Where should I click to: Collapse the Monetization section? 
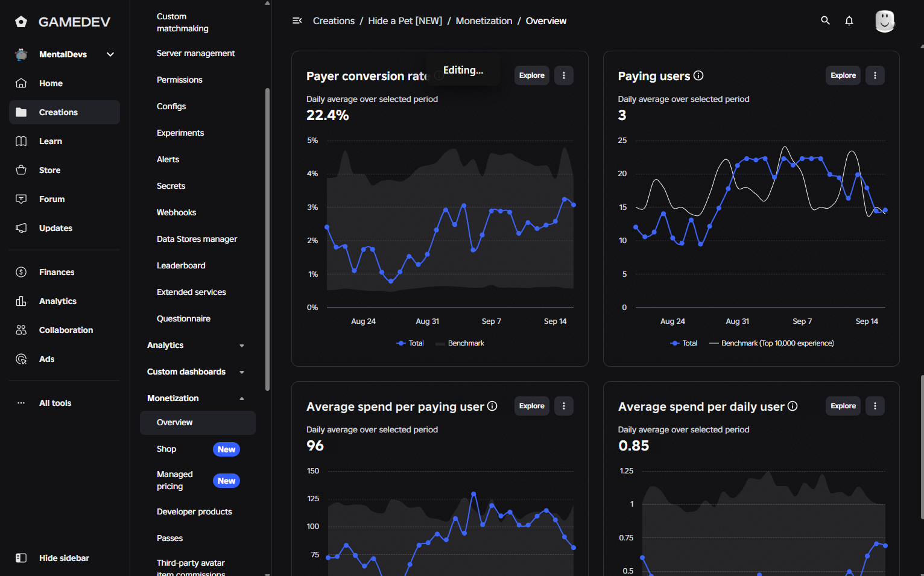242,399
